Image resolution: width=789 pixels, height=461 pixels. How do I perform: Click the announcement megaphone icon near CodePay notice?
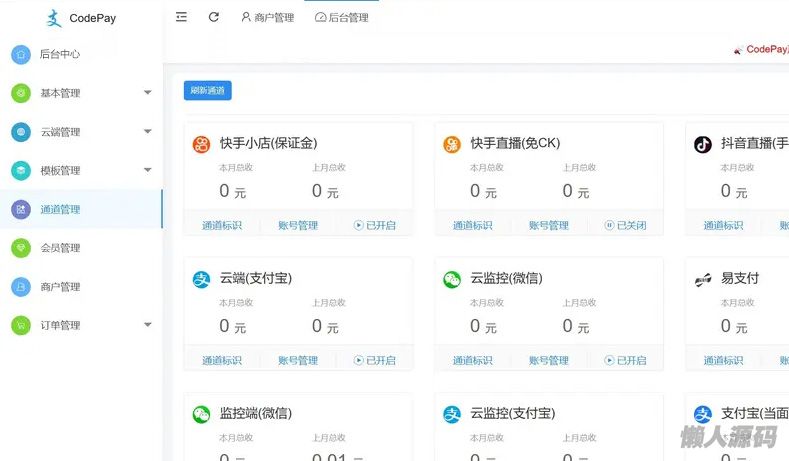[738, 50]
